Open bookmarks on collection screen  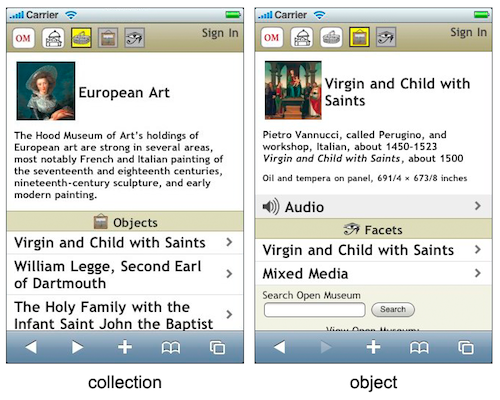171,348
